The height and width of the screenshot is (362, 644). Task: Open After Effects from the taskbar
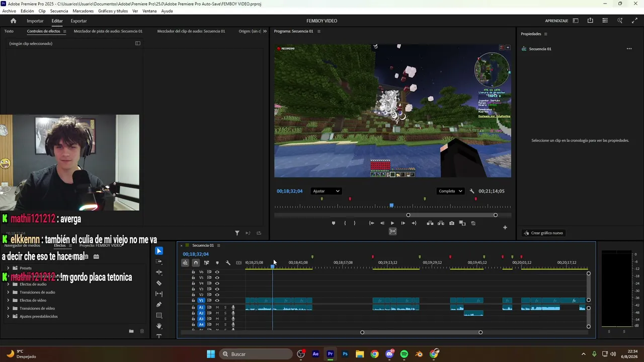coord(315,354)
